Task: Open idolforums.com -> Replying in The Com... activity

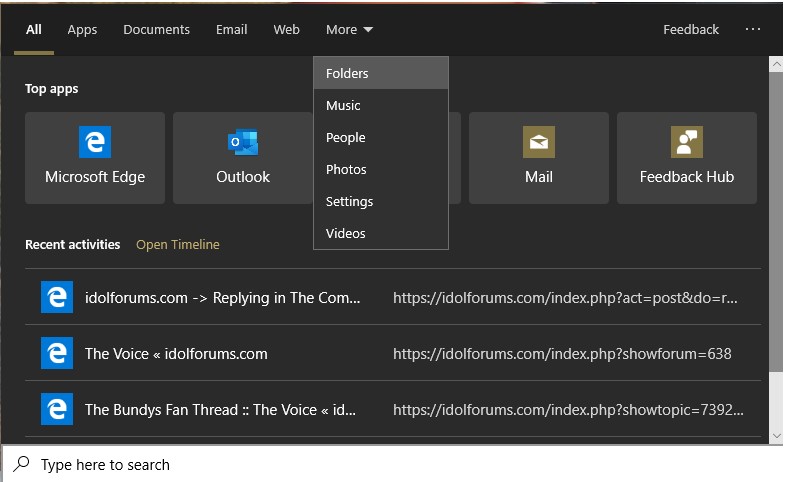Action: click(x=393, y=297)
